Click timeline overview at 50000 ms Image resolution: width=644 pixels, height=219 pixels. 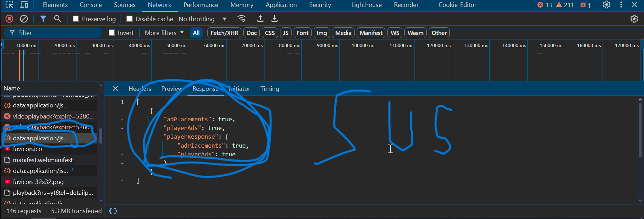(x=177, y=45)
